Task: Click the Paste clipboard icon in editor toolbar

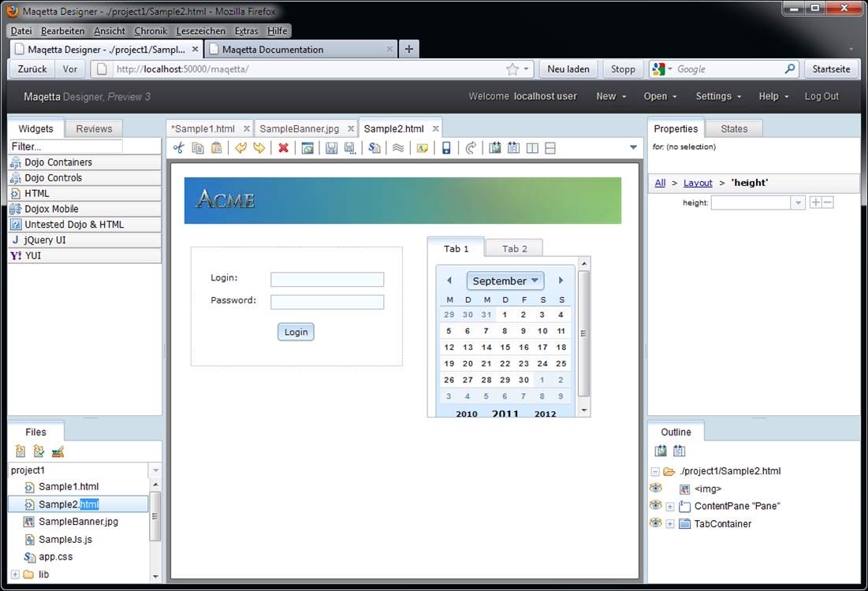Action: pyautogui.click(x=217, y=148)
